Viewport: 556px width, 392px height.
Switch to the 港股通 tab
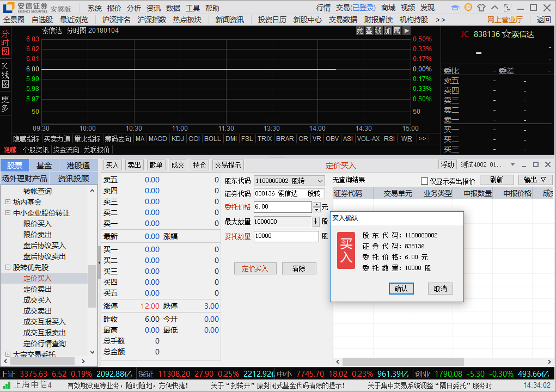[x=78, y=166]
